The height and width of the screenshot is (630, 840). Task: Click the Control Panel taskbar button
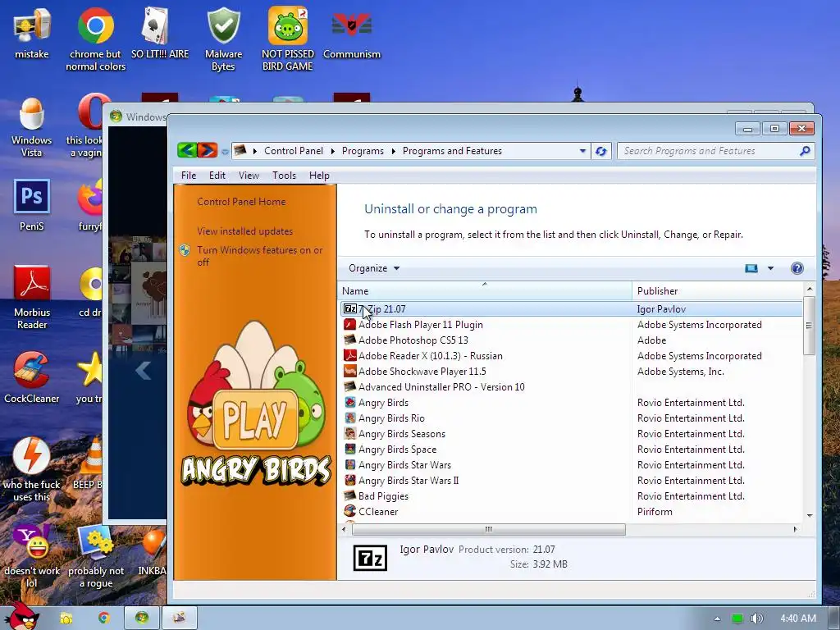pos(180,618)
